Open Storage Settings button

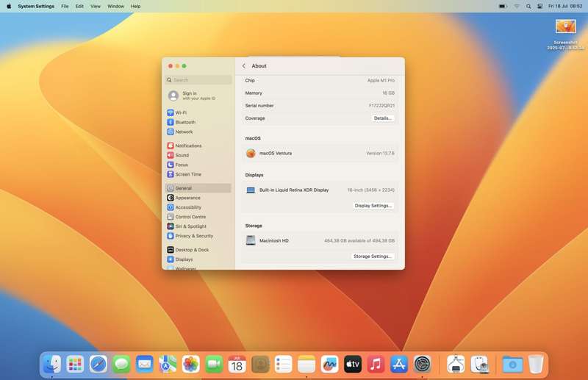373,257
